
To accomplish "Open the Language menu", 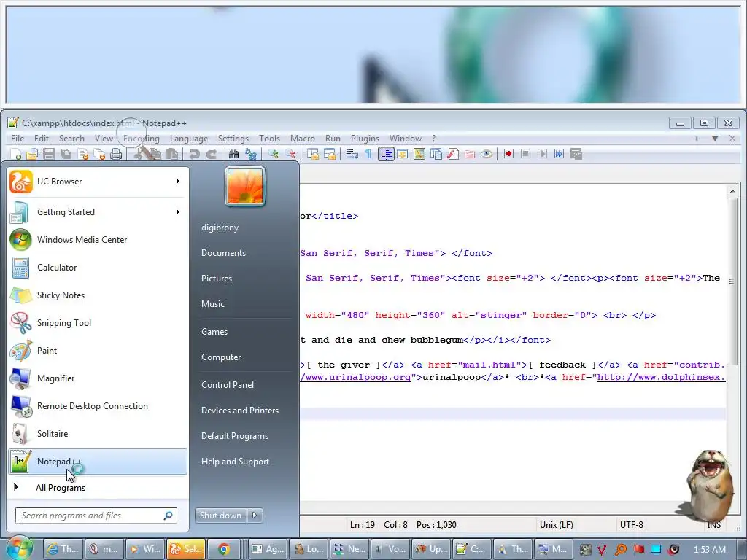I will click(x=189, y=138).
